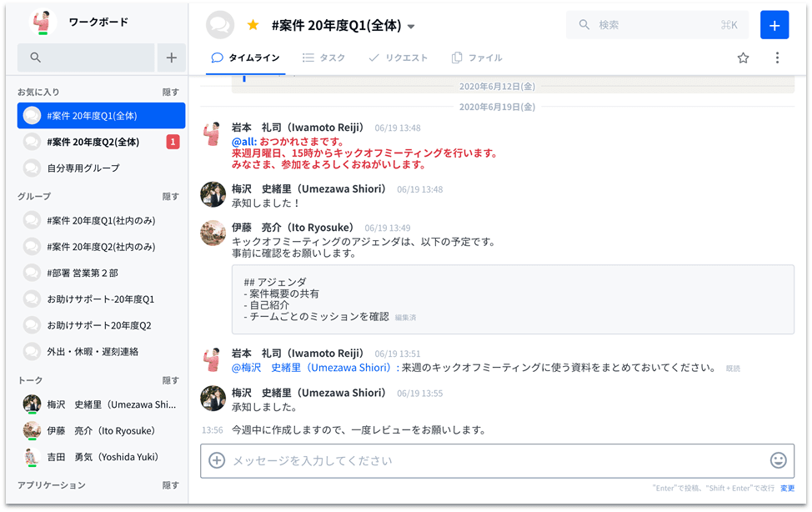Open new chat with blue plus button
Image resolution: width=812 pixels, height=512 pixels.
pyautogui.click(x=774, y=24)
